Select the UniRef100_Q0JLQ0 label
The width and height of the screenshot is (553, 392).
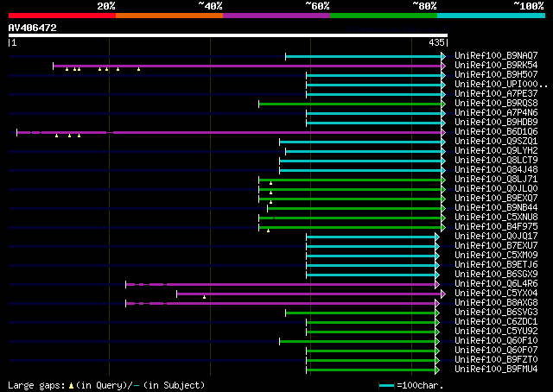496,189
